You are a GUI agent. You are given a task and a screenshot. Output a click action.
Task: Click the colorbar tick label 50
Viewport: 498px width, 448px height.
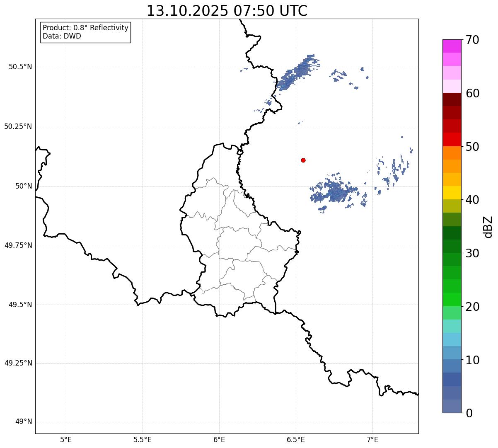click(472, 147)
